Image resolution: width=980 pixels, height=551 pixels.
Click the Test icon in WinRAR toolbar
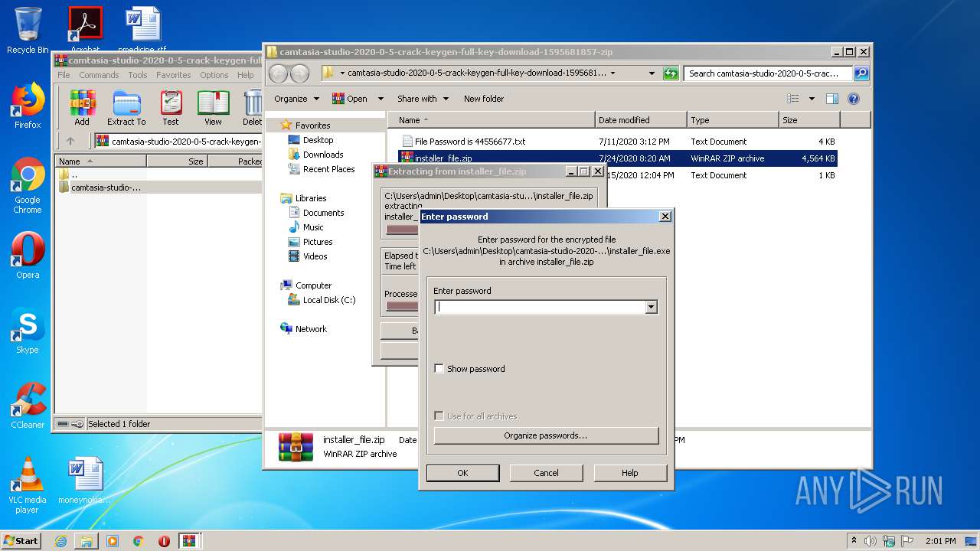(x=171, y=108)
